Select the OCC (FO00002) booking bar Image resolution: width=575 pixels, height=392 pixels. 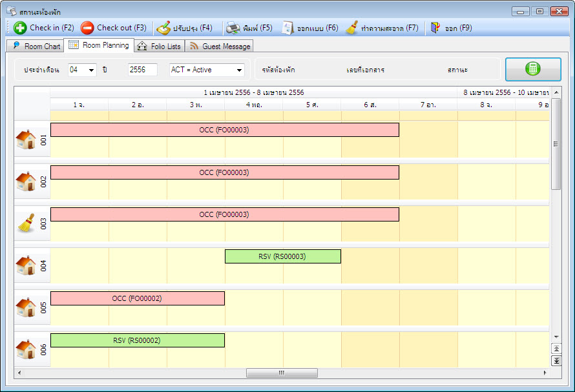coord(138,298)
